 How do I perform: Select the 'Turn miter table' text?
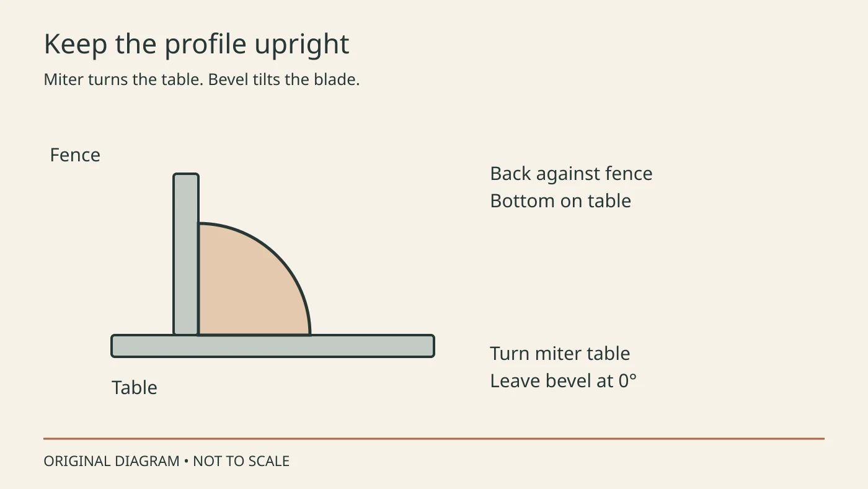pyautogui.click(x=560, y=354)
